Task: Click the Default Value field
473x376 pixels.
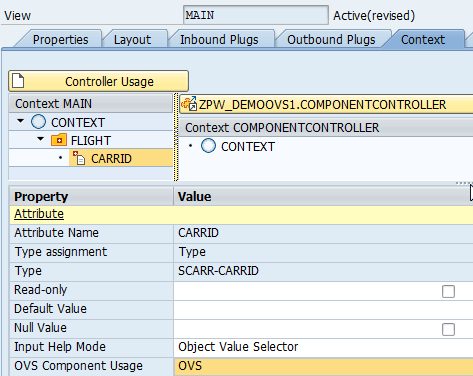Action: 323,309
